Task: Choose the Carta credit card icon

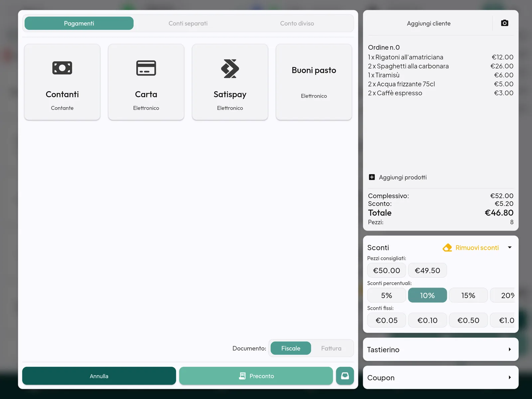Action: [146, 68]
